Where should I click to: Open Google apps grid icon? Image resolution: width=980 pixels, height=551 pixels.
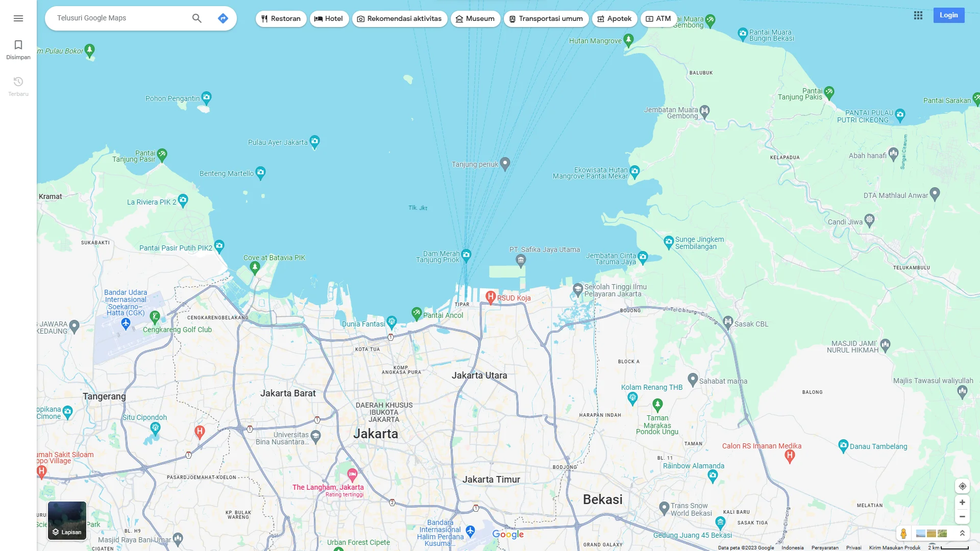(918, 15)
